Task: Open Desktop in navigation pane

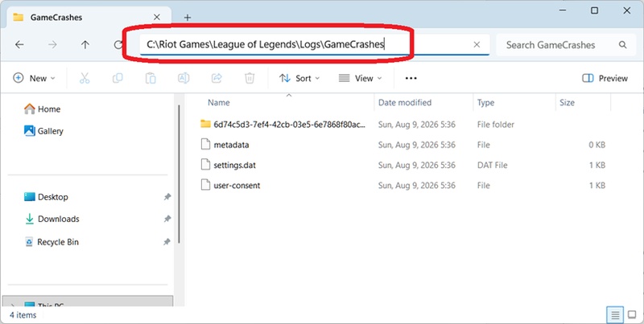Action: [x=46, y=197]
